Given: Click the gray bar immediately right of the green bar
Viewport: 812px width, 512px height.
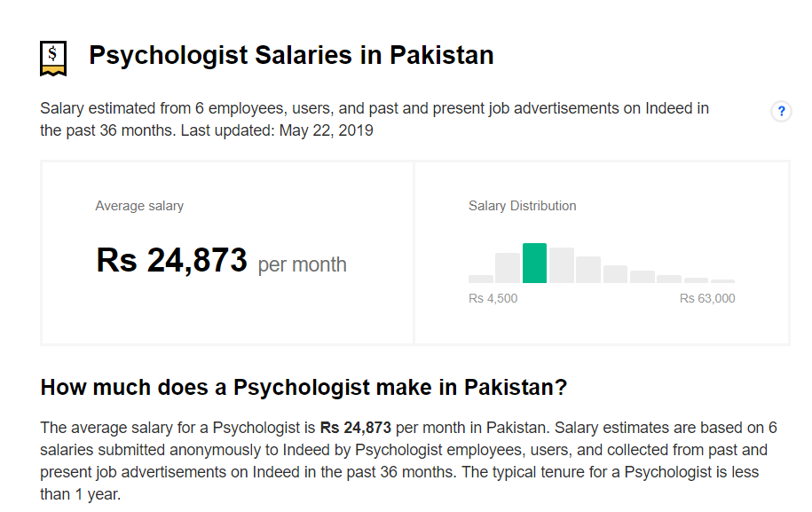Looking at the screenshot, I should pos(561,265).
